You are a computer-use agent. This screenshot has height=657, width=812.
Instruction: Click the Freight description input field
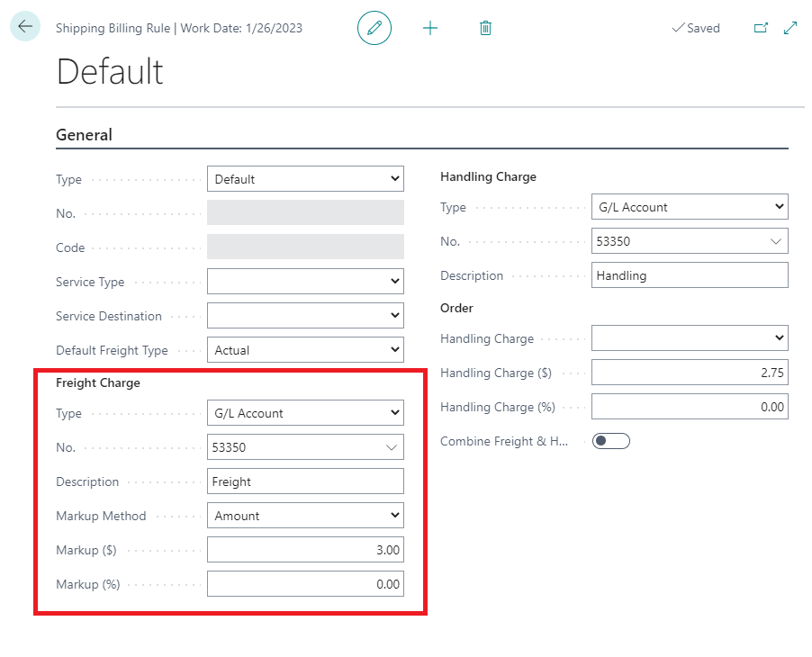click(x=305, y=481)
